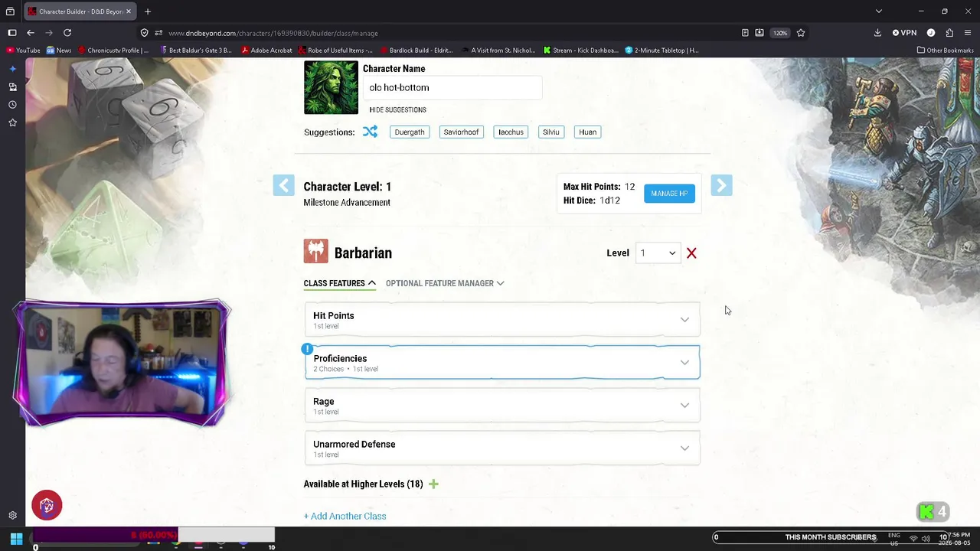The height and width of the screenshot is (551, 980).
Task: Open Best Baldur's Gate 3 bookmark
Action: (195, 51)
